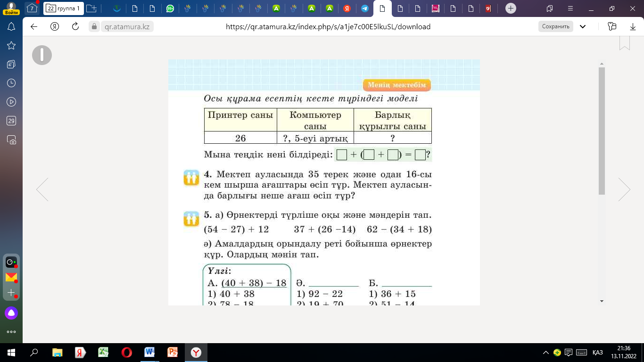Open video play icon in sidebar
This screenshot has width=644, height=362.
[x=11, y=102]
